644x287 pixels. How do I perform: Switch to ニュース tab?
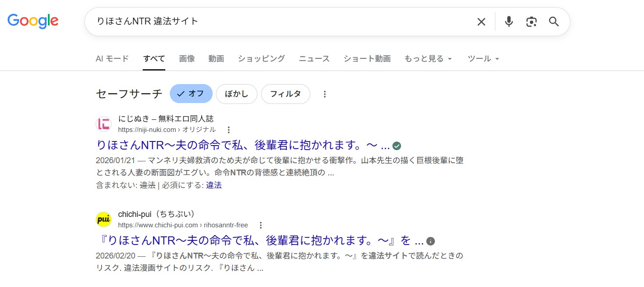[314, 59]
